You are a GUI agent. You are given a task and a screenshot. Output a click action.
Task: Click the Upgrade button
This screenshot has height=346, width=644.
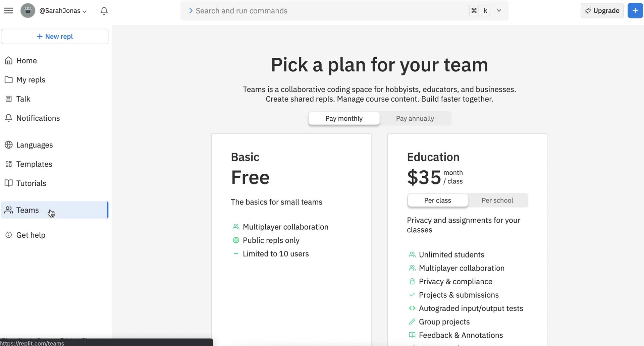click(x=602, y=11)
